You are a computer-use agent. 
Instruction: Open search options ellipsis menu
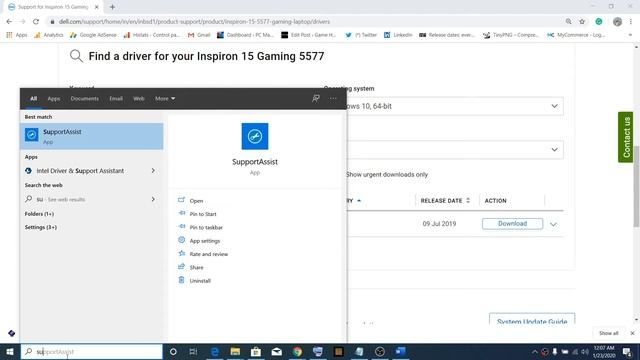click(x=333, y=98)
